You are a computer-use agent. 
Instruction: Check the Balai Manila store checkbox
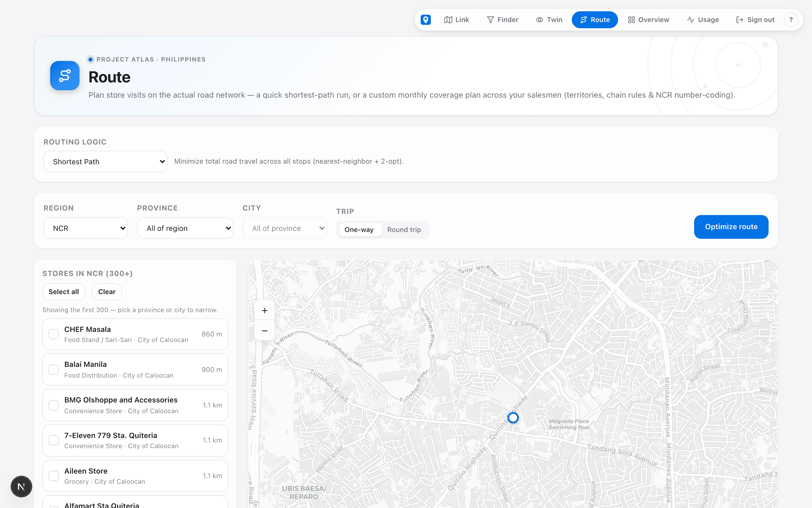[54, 370]
